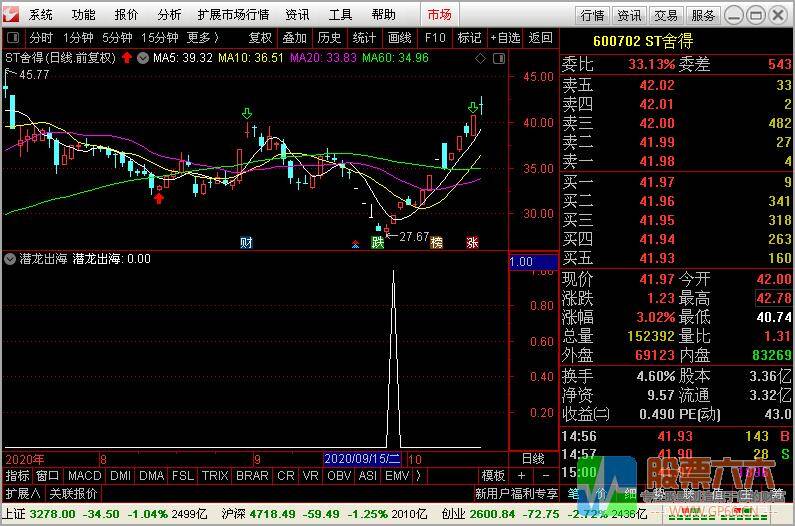
Task: Toggle the panel layout icon left of 分时
Action: tap(13, 38)
